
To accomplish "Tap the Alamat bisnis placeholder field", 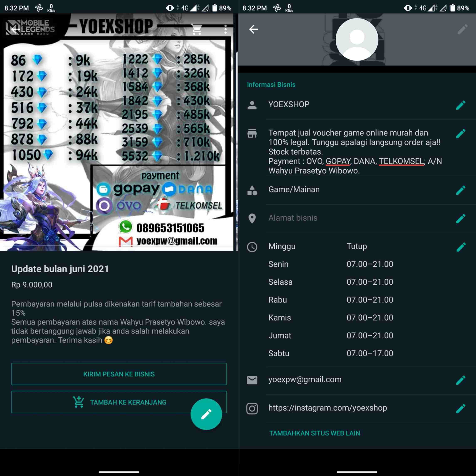I will pos(293,218).
